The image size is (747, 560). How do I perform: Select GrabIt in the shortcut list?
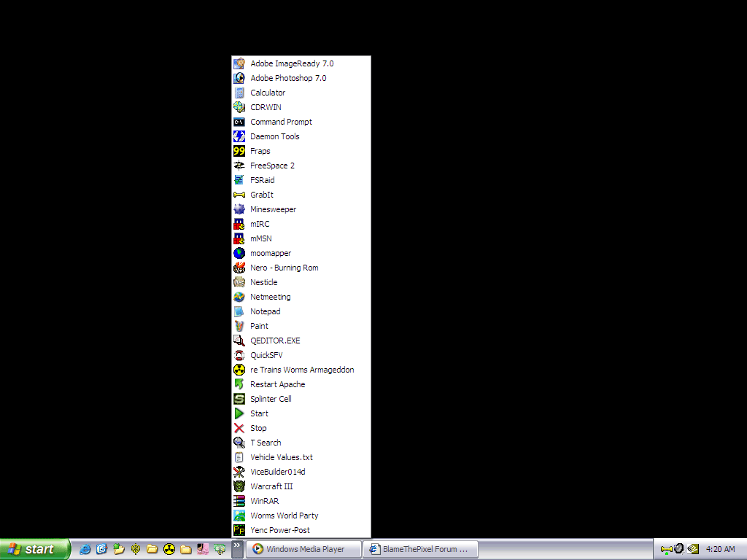pos(301,195)
